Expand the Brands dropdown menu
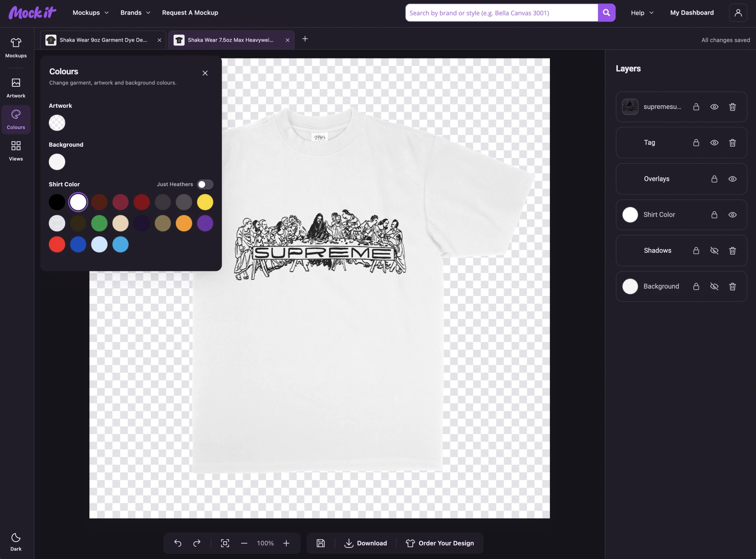This screenshot has height=559, width=756. (136, 13)
